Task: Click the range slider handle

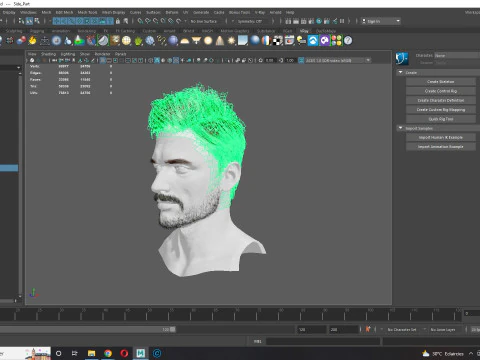Action: [x=173, y=329]
